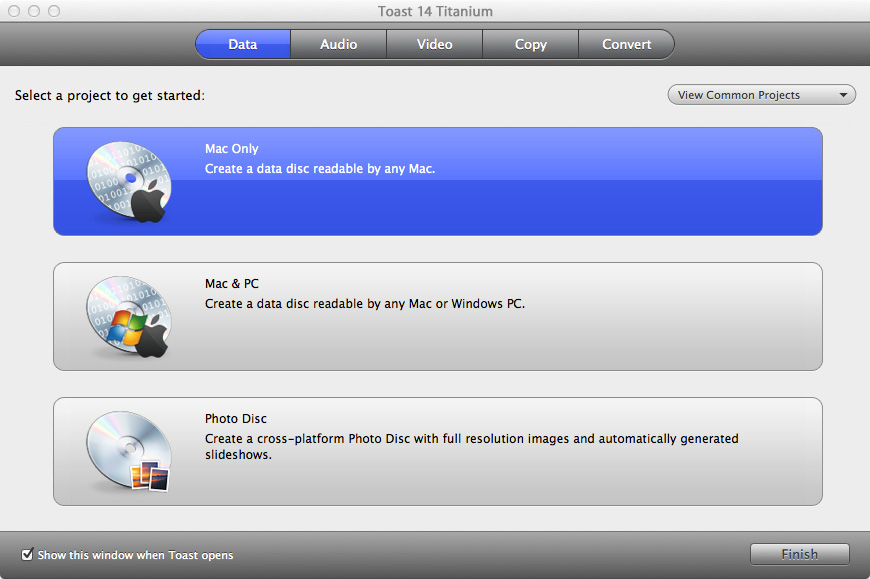870x579 pixels.
Task: Click the Toast 14 Titanium title bar
Action: (x=435, y=11)
